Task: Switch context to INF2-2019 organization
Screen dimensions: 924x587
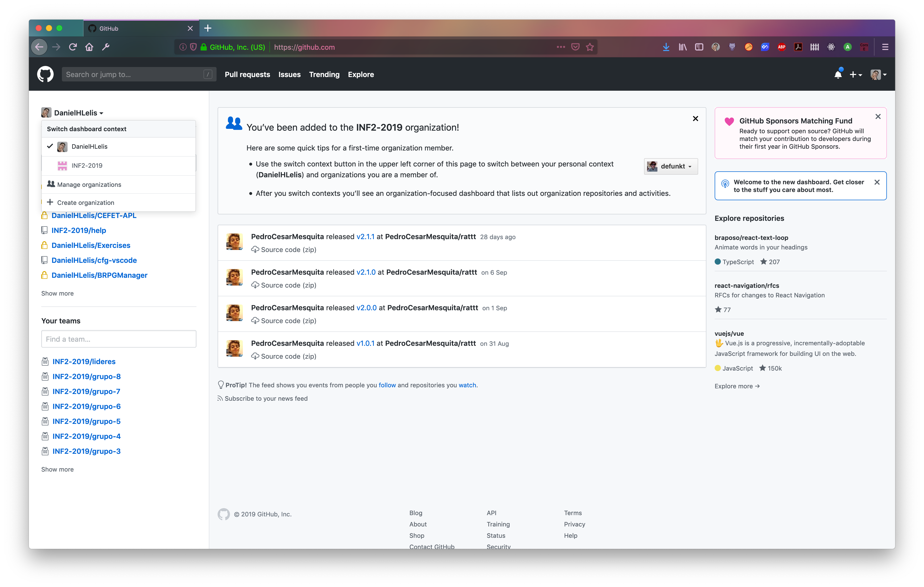Action: click(119, 166)
